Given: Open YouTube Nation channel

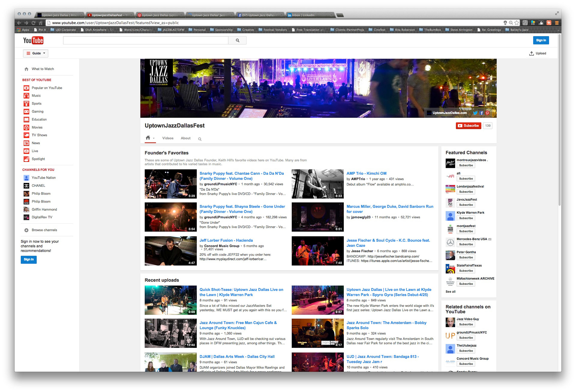Looking at the screenshot, I should (x=43, y=178).
